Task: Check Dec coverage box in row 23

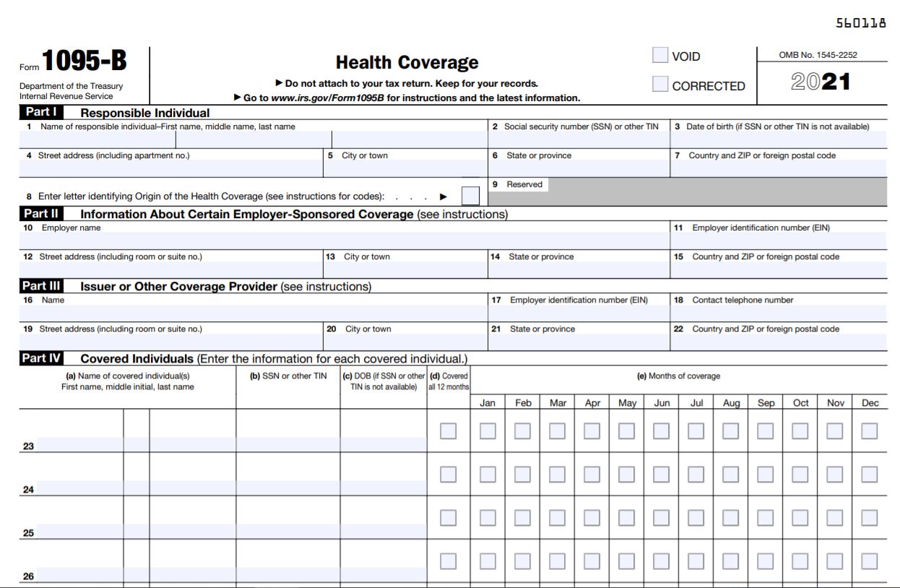Action: pyautogui.click(x=870, y=431)
